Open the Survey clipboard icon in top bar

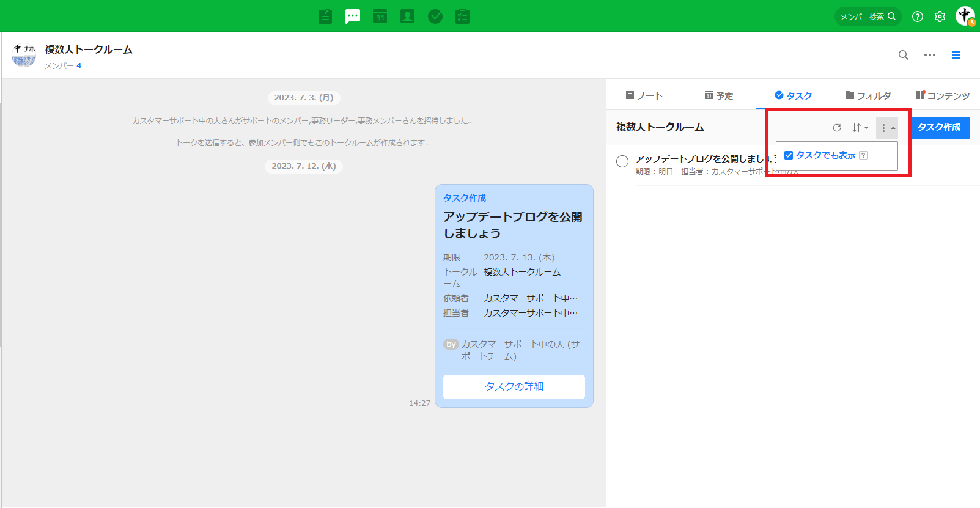click(x=462, y=17)
